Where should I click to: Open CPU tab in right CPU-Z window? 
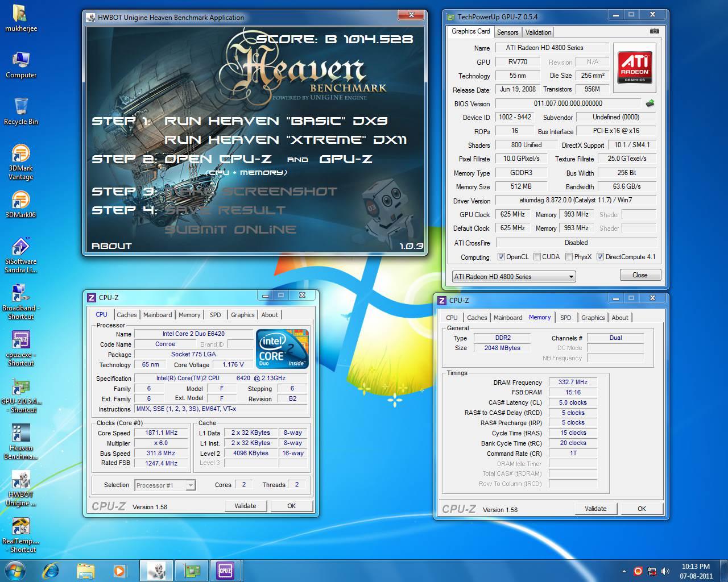(x=452, y=318)
